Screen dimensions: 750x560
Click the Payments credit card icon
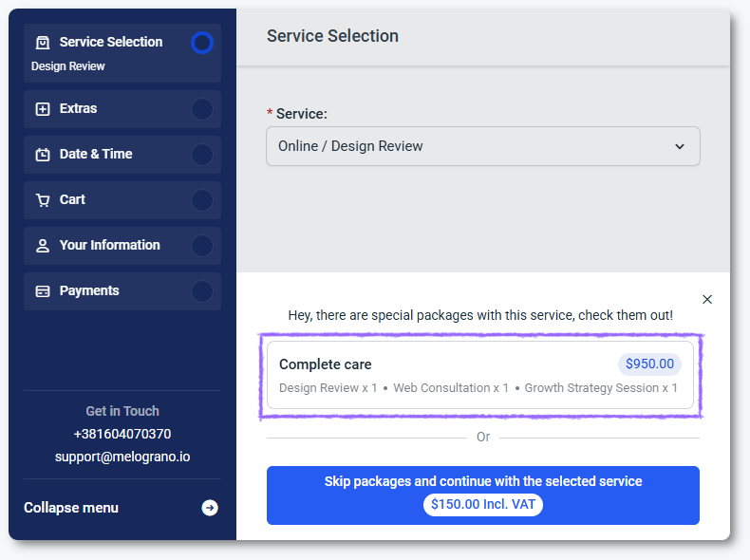pos(42,291)
